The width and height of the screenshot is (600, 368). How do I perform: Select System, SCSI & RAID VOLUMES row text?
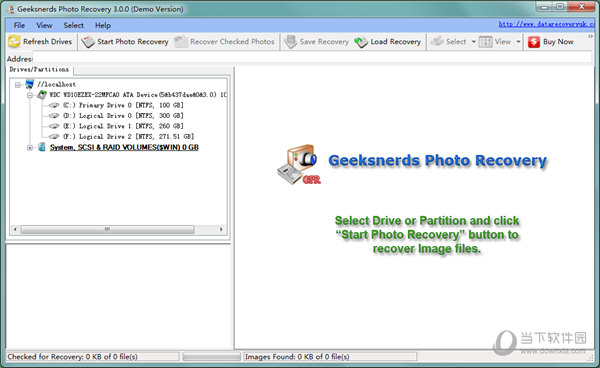[124, 147]
